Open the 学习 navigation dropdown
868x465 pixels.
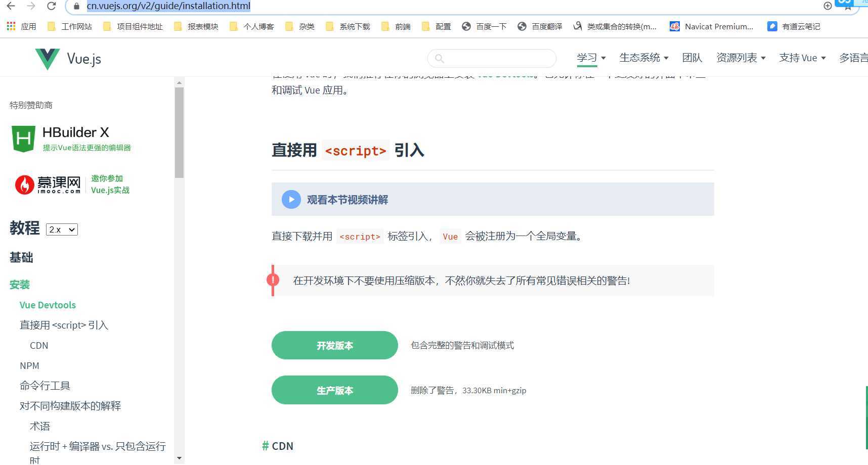pyautogui.click(x=591, y=58)
